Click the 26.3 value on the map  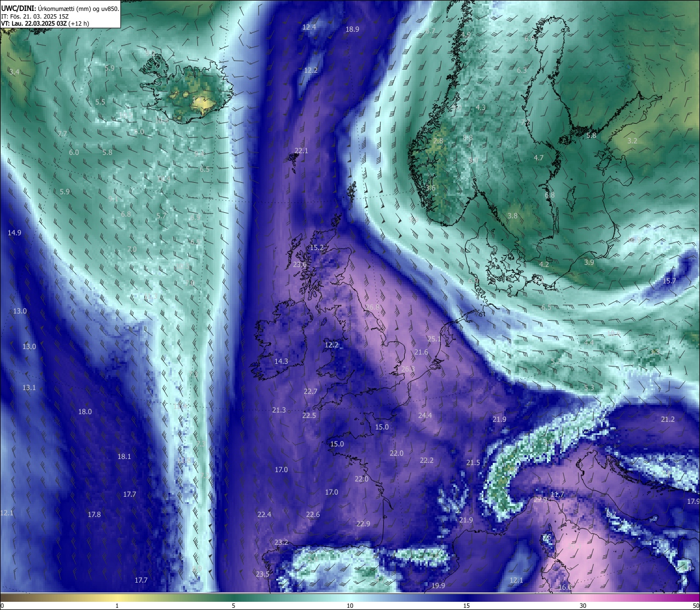pyautogui.click(x=408, y=369)
